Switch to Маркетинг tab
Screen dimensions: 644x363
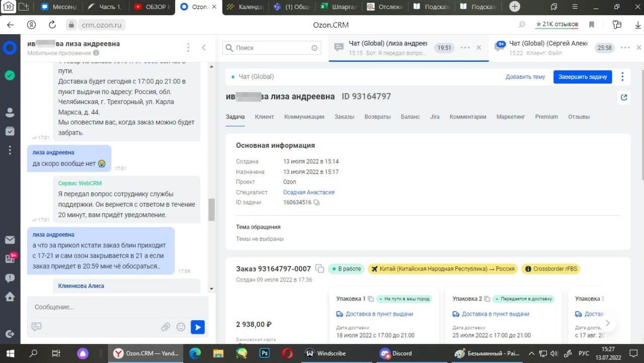[x=511, y=117]
